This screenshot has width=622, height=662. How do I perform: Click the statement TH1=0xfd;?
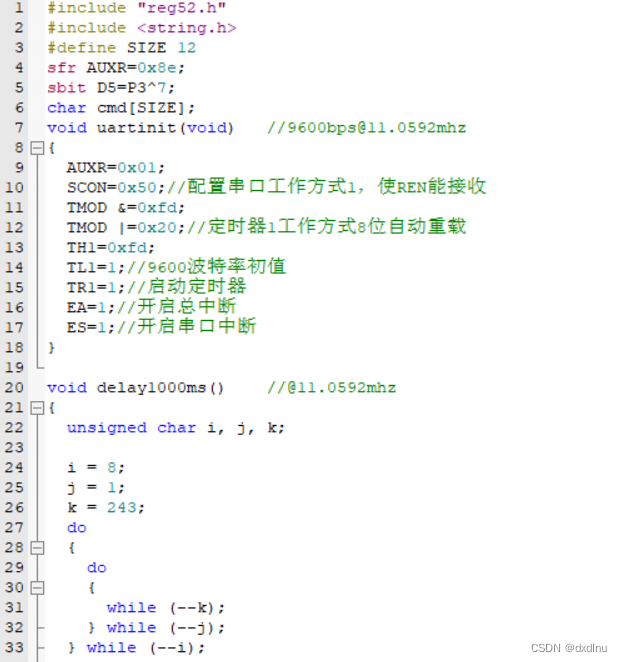pyautogui.click(x=111, y=248)
